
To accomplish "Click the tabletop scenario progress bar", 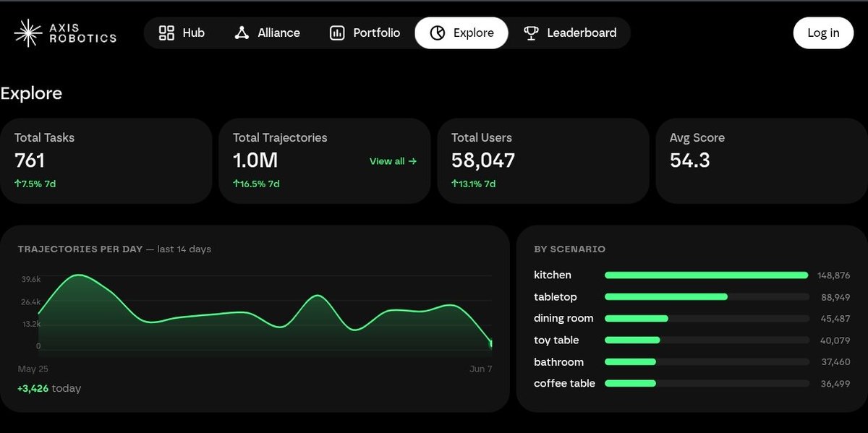I will (707, 297).
